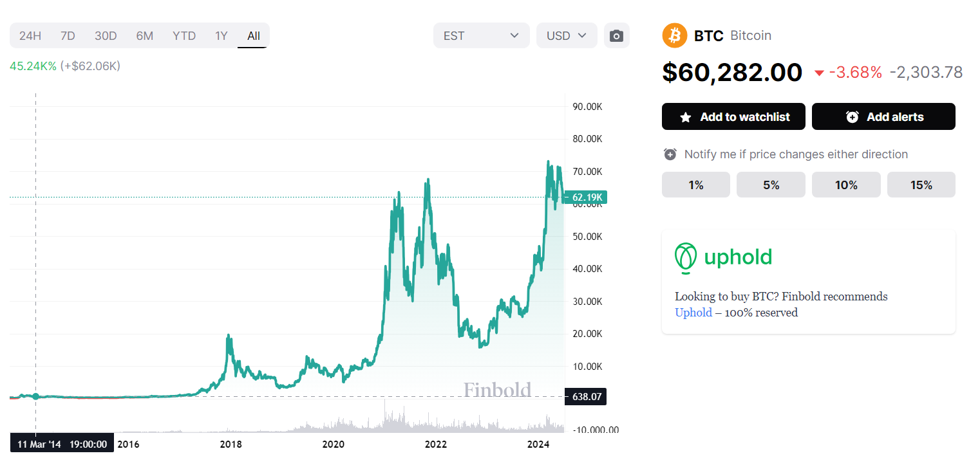Click the 11 Mar '14 chart data point
The image size is (980, 467).
coord(36,396)
